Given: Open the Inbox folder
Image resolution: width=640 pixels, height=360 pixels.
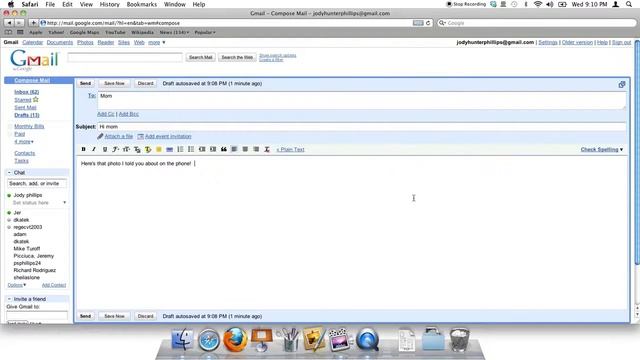Looking at the screenshot, I should (x=27, y=92).
